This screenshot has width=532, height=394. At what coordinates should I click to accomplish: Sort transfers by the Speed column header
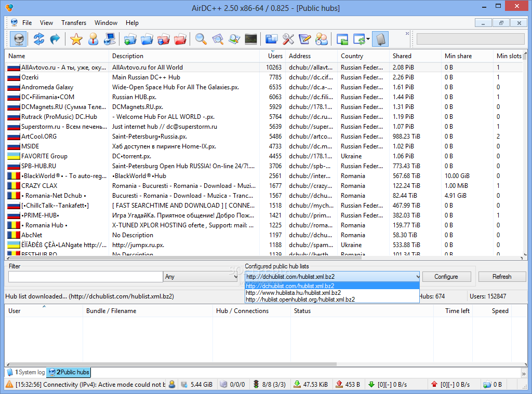tap(493, 311)
